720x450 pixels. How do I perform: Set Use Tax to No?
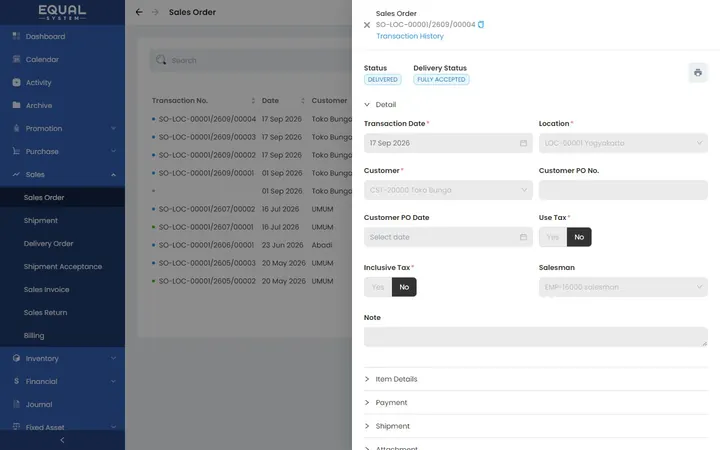click(x=579, y=237)
